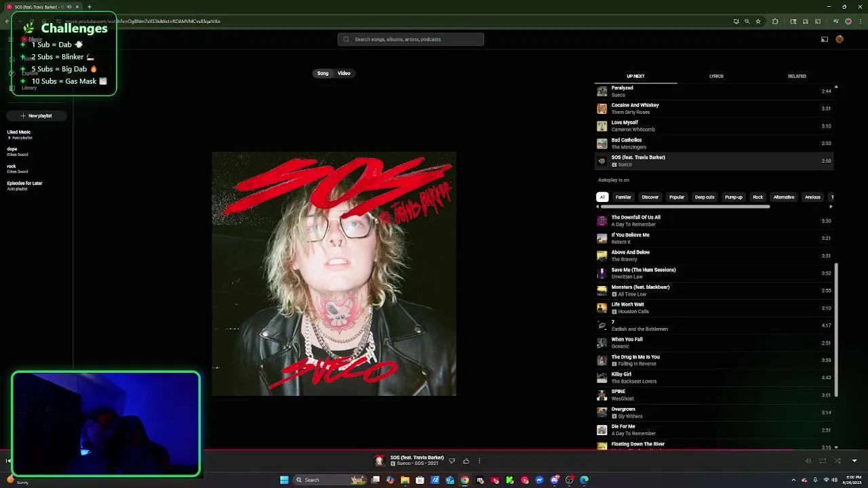Open Microsoft Edge from taskbar
Image resolution: width=868 pixels, height=488 pixels.
tap(584, 480)
